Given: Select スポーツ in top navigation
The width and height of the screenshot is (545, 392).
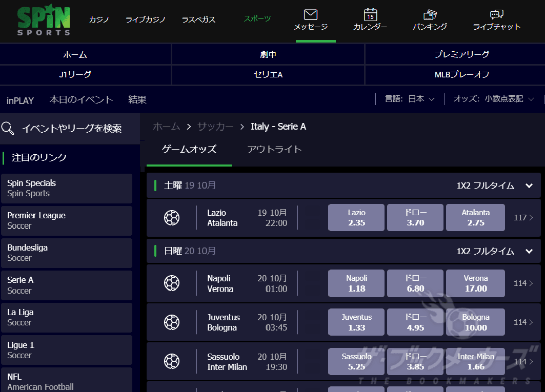Looking at the screenshot, I should 257,18.
